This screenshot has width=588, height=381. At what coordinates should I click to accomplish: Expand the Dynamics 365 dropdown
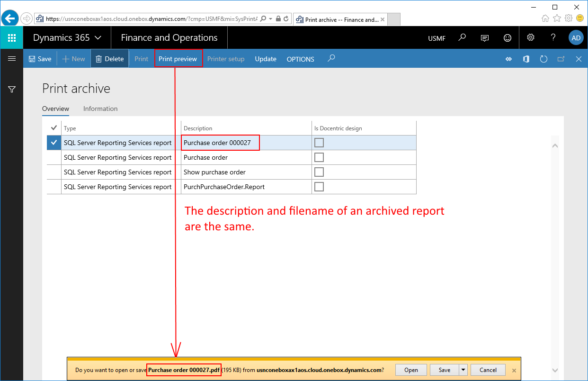click(x=98, y=38)
